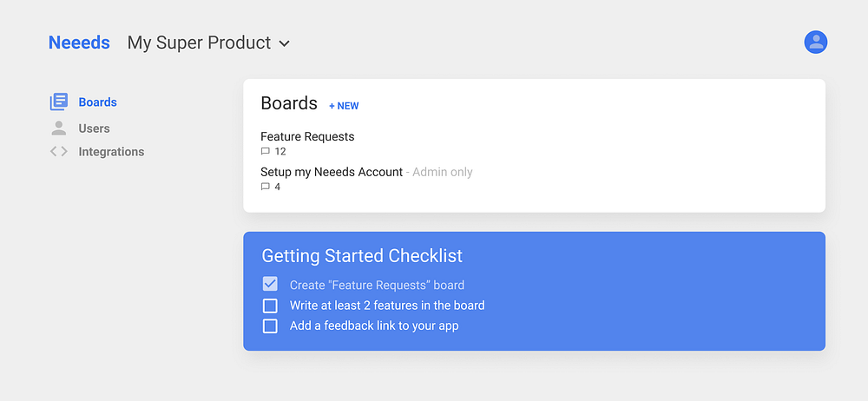Open the My Super Product selector
This screenshot has height=401, width=868.
click(200, 43)
